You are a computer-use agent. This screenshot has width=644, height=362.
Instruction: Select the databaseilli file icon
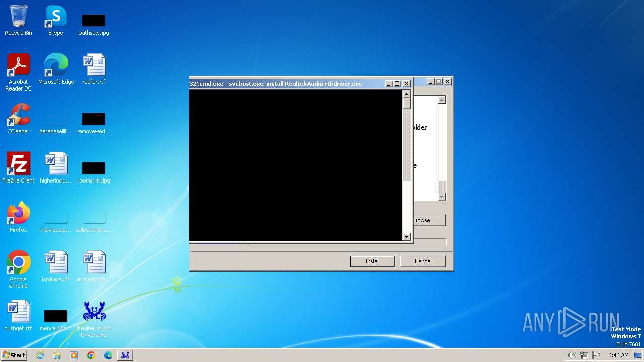[x=55, y=123]
